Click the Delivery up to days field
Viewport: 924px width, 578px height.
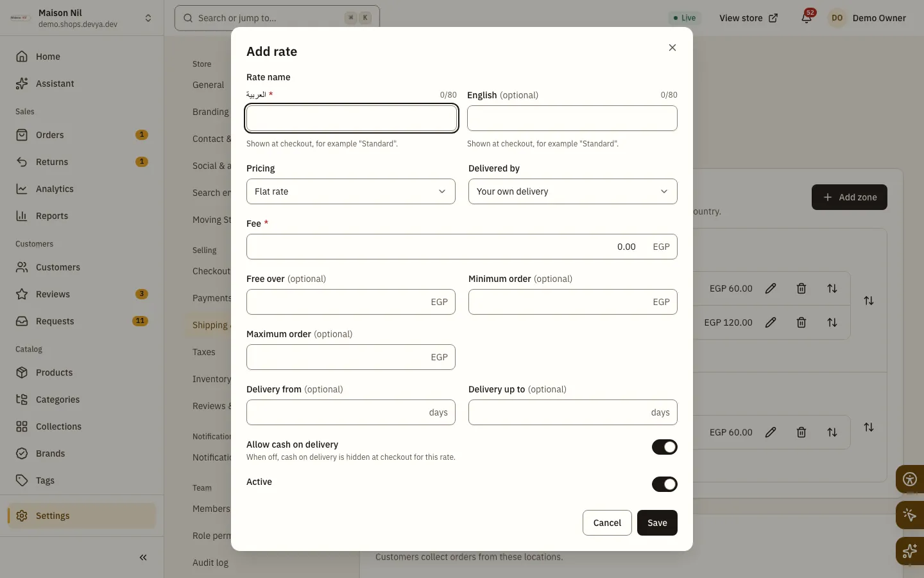(x=573, y=412)
